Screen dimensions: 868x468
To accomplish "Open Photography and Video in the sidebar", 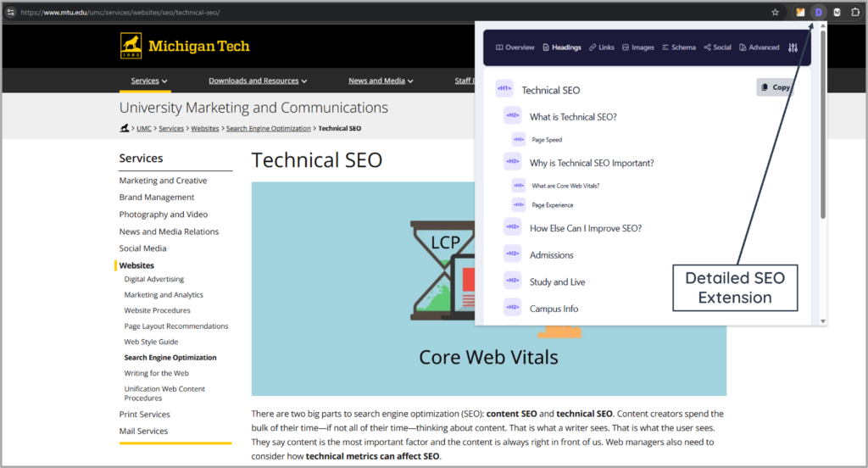I will (164, 214).
